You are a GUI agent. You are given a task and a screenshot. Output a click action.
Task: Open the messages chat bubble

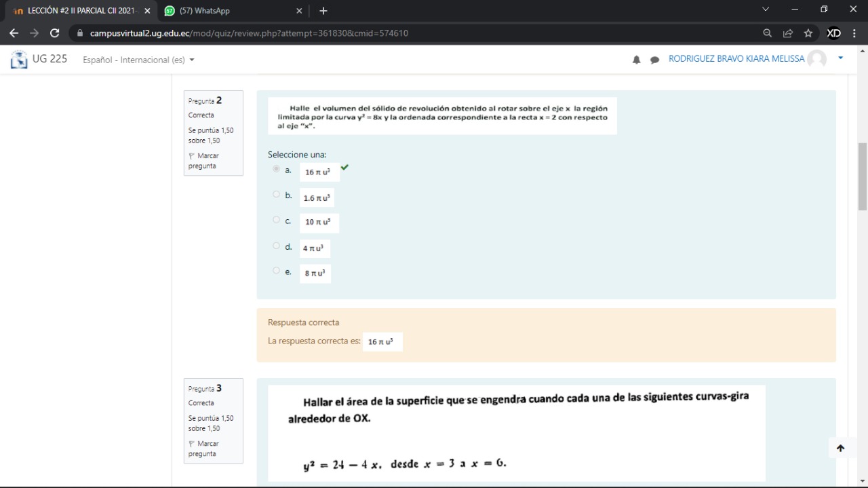click(x=654, y=60)
